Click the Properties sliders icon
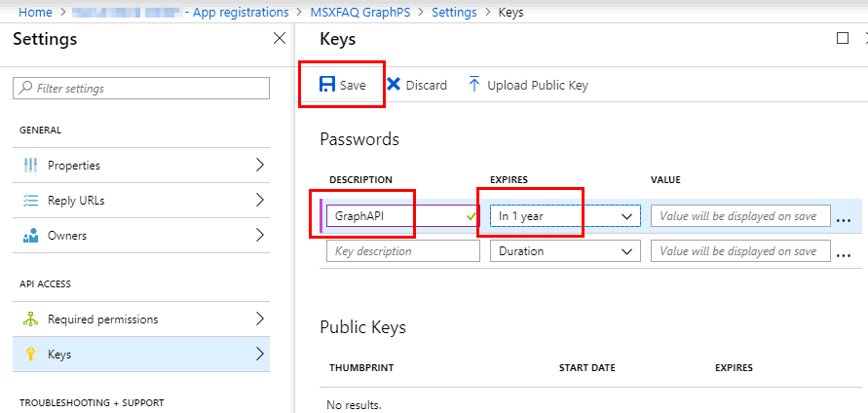The height and width of the screenshot is (413, 868). click(x=30, y=165)
